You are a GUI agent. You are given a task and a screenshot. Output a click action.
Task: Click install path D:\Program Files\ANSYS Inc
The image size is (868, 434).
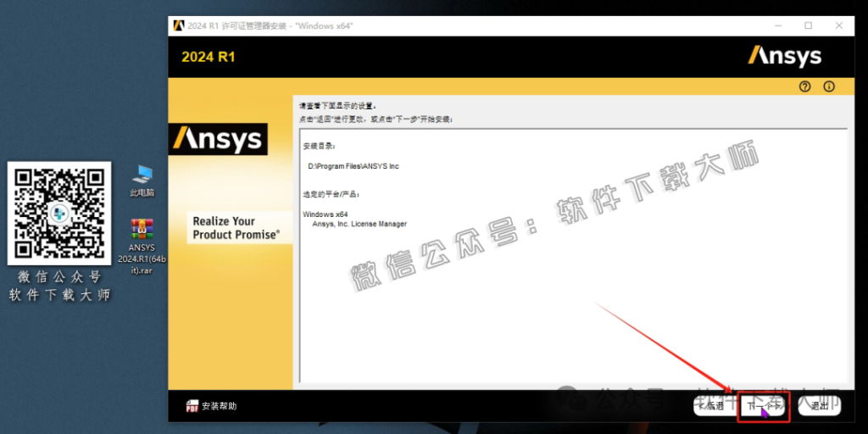point(353,166)
